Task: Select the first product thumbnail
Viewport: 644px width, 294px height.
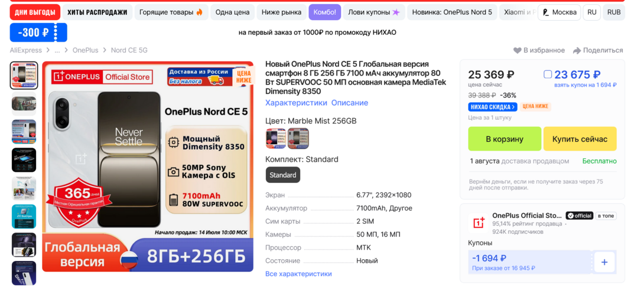Action: pos(24,75)
